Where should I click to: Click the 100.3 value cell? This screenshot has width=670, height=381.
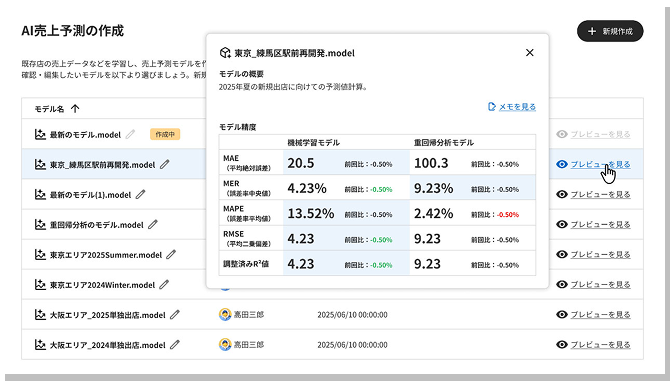click(x=431, y=163)
